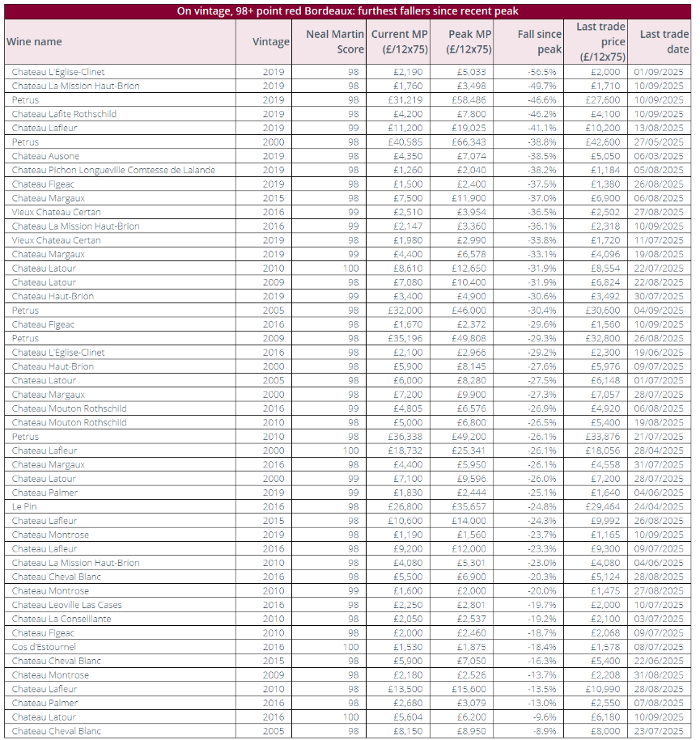Click the -56.5% fall value
The width and height of the screenshot is (700, 740).
[x=541, y=72]
